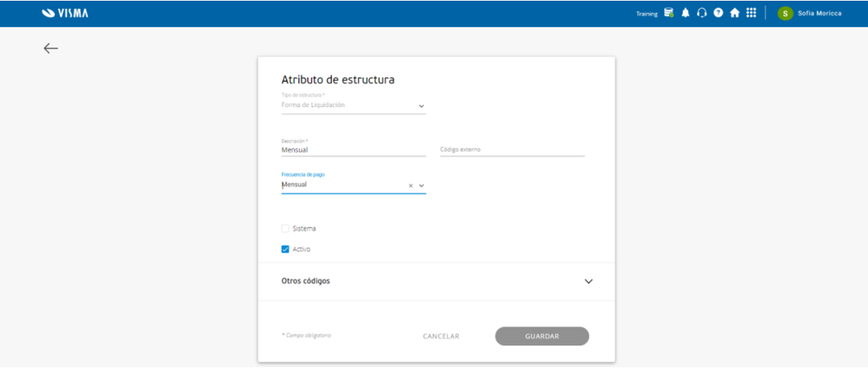868x368 pixels.
Task: Open the apps grid menu
Action: pos(752,13)
